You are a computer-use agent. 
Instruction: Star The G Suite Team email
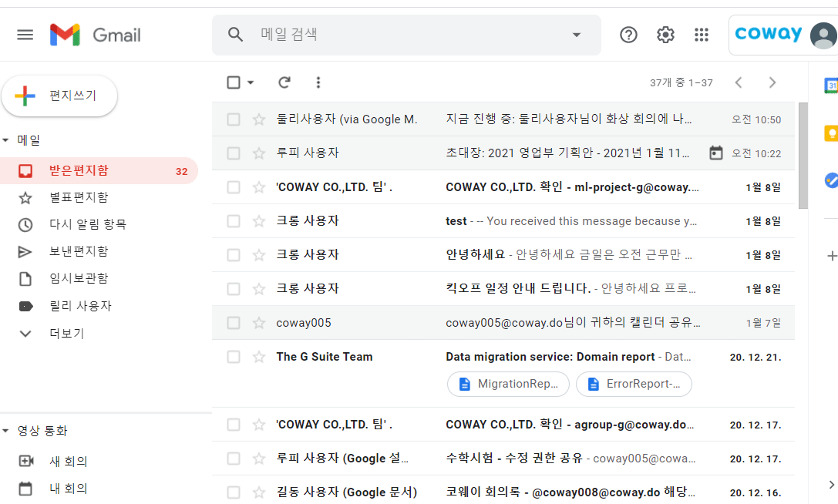point(259,357)
